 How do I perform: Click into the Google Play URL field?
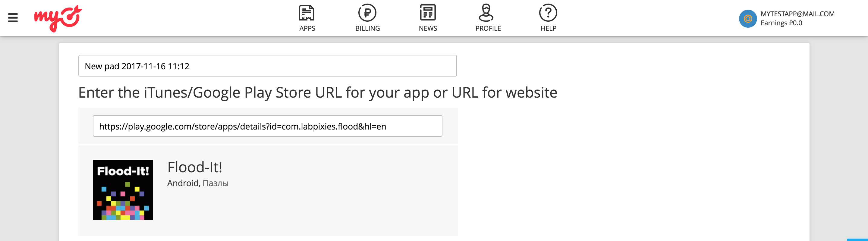[x=267, y=126]
